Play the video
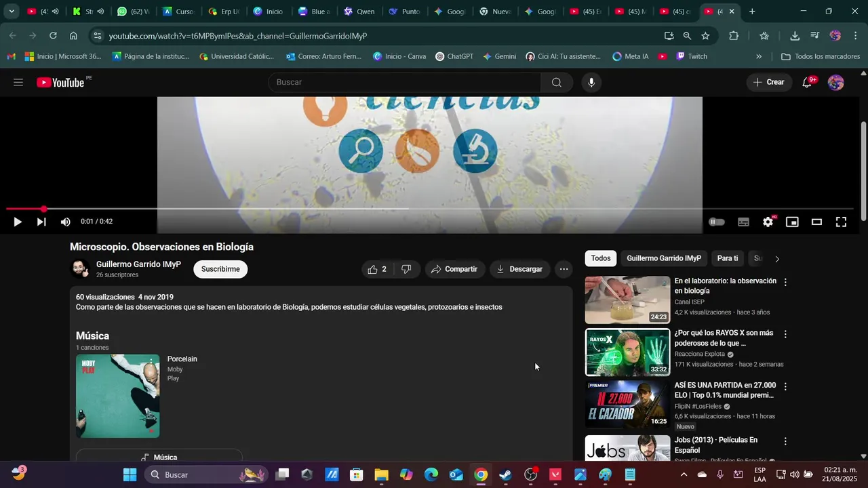The width and height of the screenshot is (868, 488). [x=18, y=222]
